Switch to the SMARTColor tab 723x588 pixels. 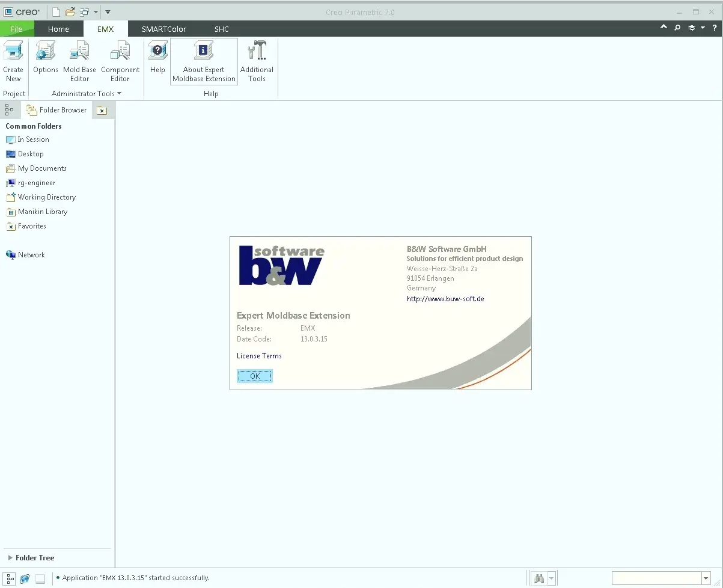tap(164, 29)
